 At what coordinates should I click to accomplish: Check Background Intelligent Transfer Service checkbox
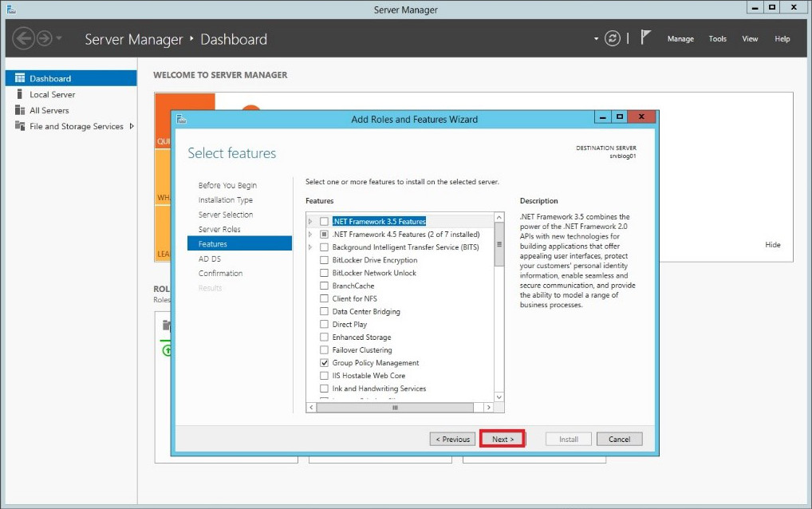click(x=324, y=247)
